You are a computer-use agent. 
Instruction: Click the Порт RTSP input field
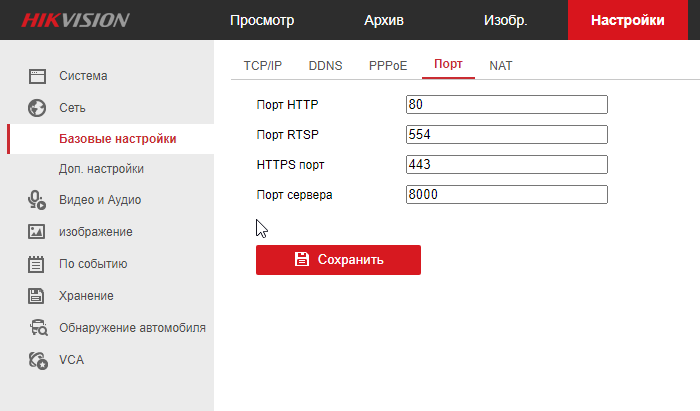[x=507, y=134]
